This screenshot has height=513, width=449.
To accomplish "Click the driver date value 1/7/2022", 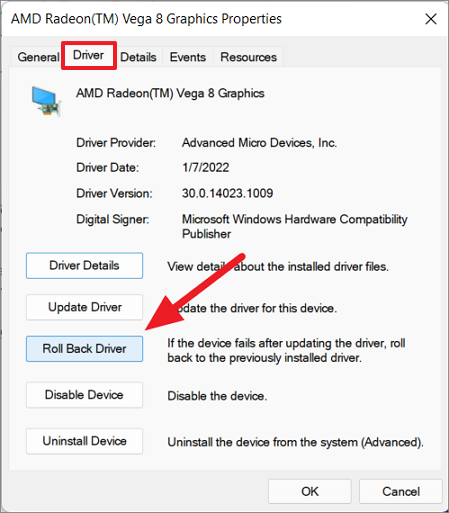I will pyautogui.click(x=205, y=167).
